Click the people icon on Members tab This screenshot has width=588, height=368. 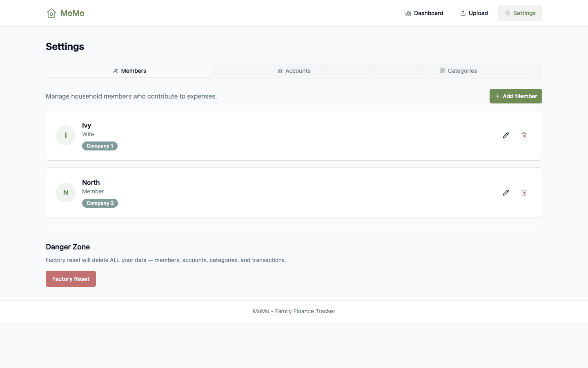click(115, 70)
